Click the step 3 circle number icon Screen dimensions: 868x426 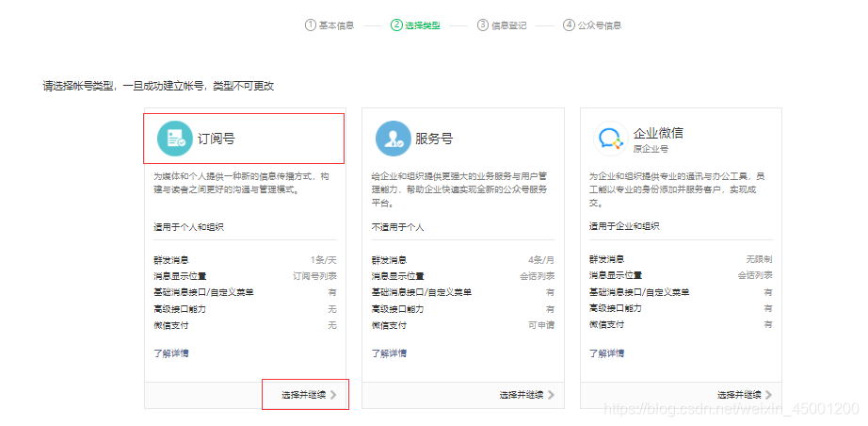coord(483,25)
